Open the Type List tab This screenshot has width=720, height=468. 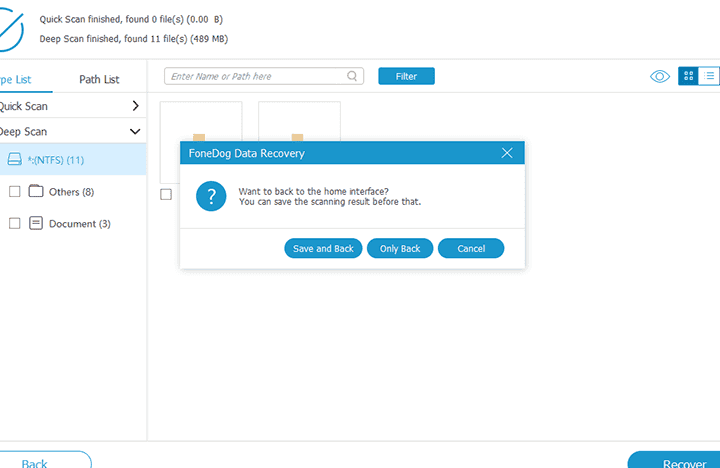tap(16, 79)
